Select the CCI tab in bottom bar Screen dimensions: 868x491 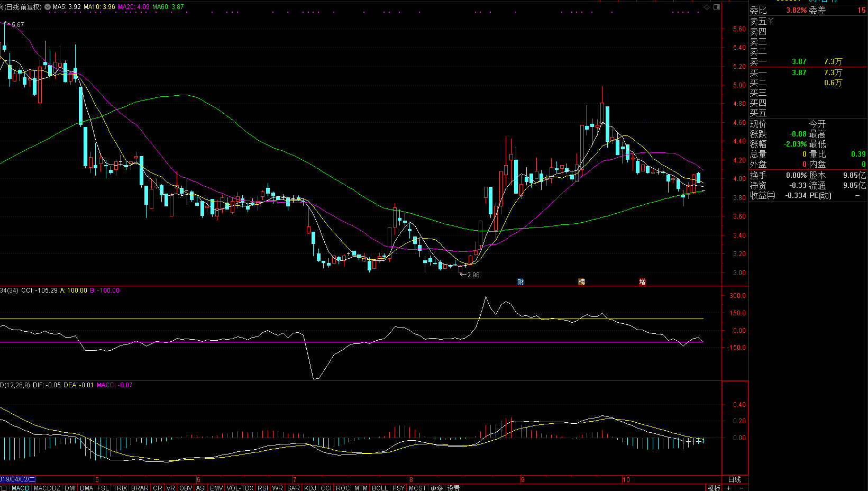click(326, 488)
